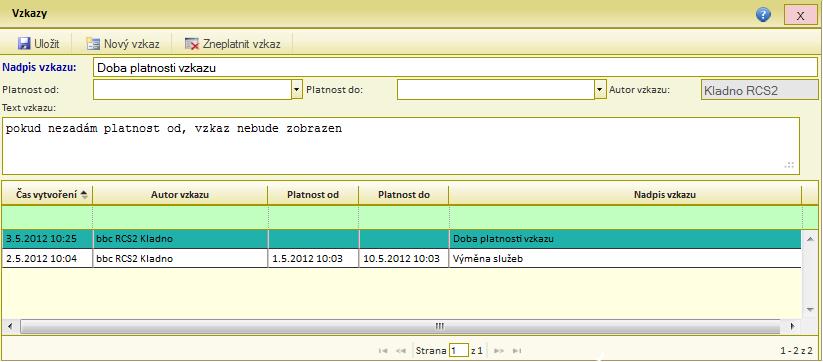823x362 pixels.
Task: Click the Autor vzkazu field Kladno RCS2
Action: click(x=759, y=90)
